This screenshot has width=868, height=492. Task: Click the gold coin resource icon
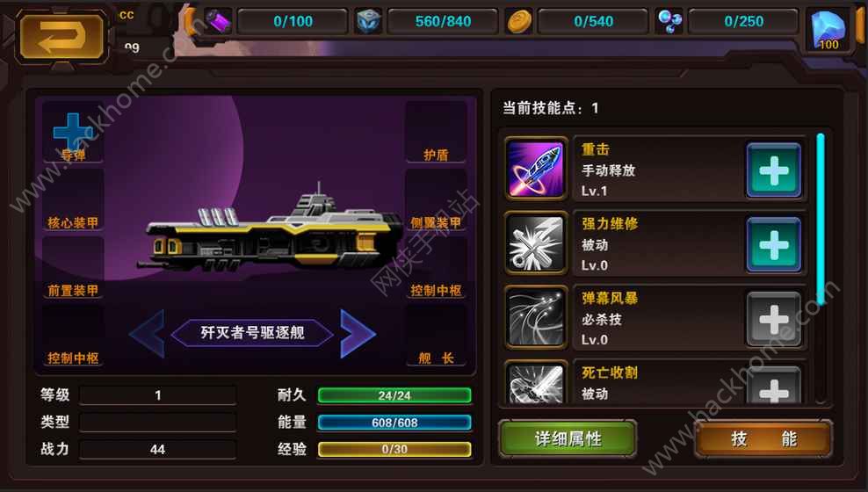[519, 22]
